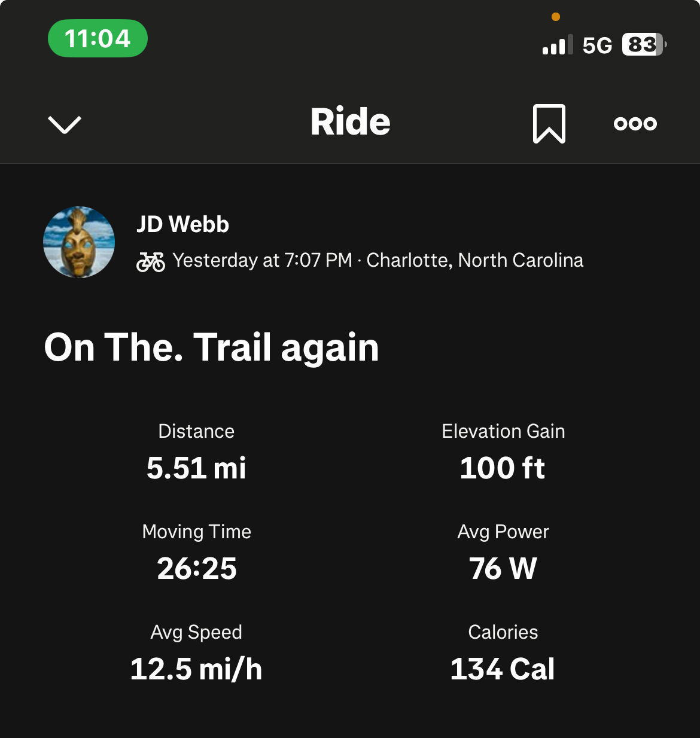This screenshot has height=738, width=700.
Task: Open the three-dot more options menu
Action: point(635,124)
